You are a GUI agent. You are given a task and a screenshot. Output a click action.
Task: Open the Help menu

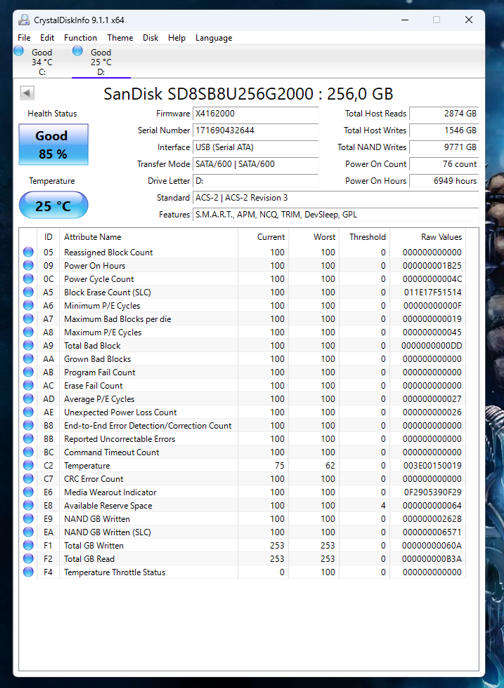tap(177, 38)
